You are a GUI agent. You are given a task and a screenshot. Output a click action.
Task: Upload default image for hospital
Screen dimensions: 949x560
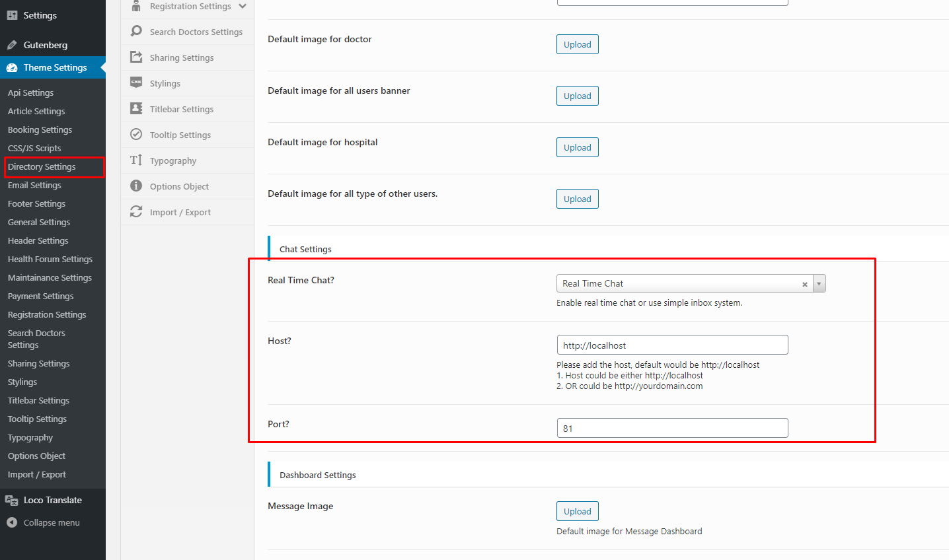[x=578, y=147]
